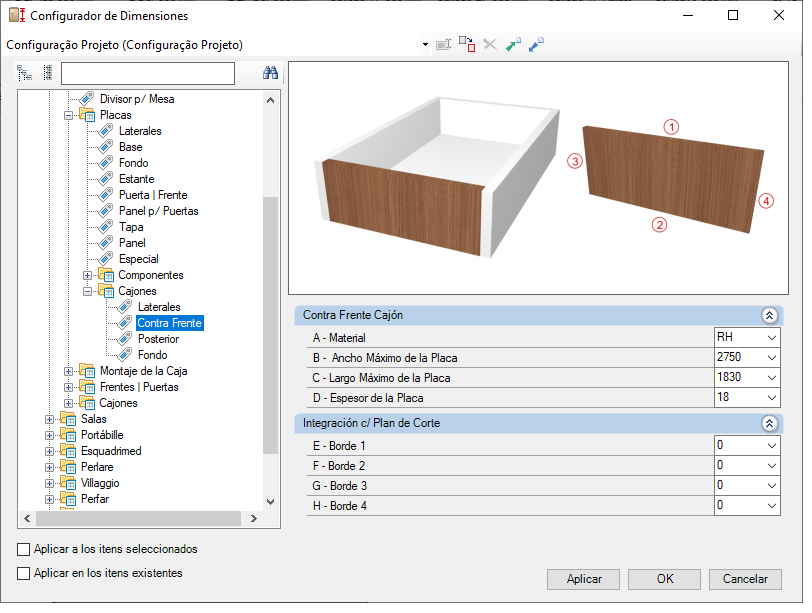The height and width of the screenshot is (613, 812).
Task: Click the OK button
Action: 664,579
